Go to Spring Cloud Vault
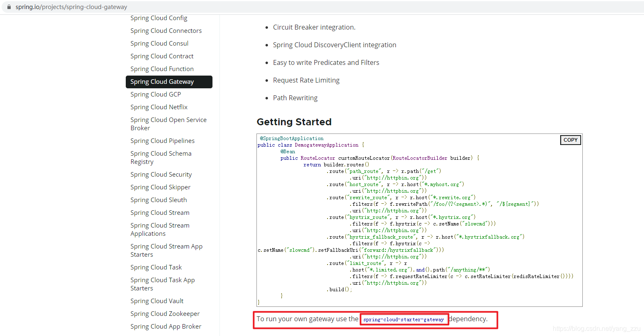The image size is (644, 336). coord(157,301)
